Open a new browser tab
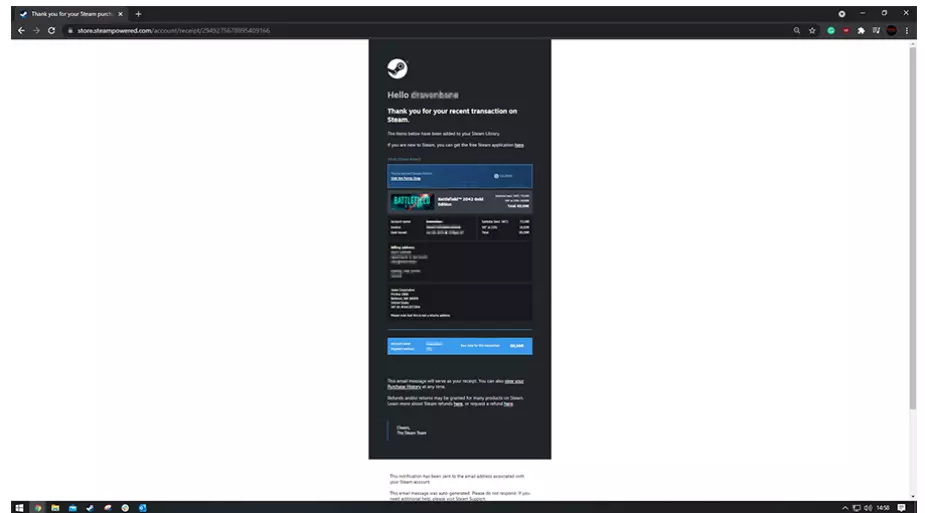The width and height of the screenshot is (925, 513). coord(138,14)
